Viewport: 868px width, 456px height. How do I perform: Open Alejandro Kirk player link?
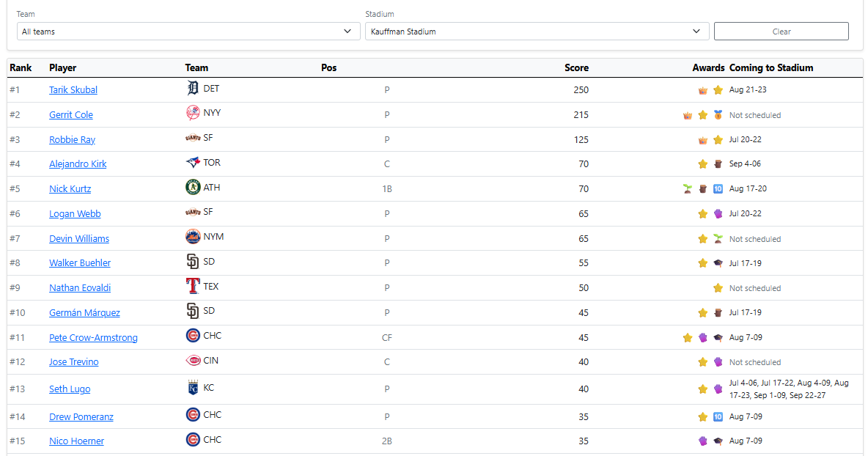tap(78, 163)
